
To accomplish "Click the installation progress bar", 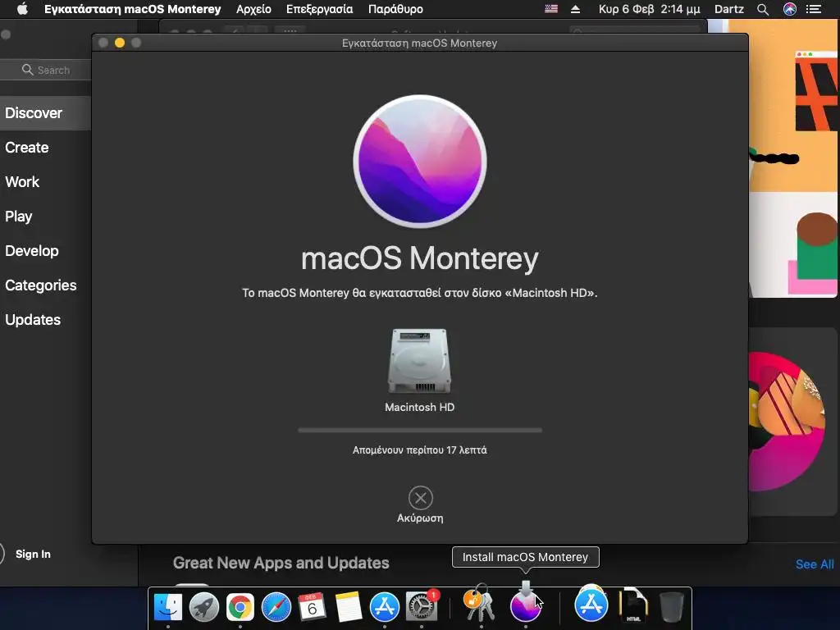I will pyautogui.click(x=420, y=430).
